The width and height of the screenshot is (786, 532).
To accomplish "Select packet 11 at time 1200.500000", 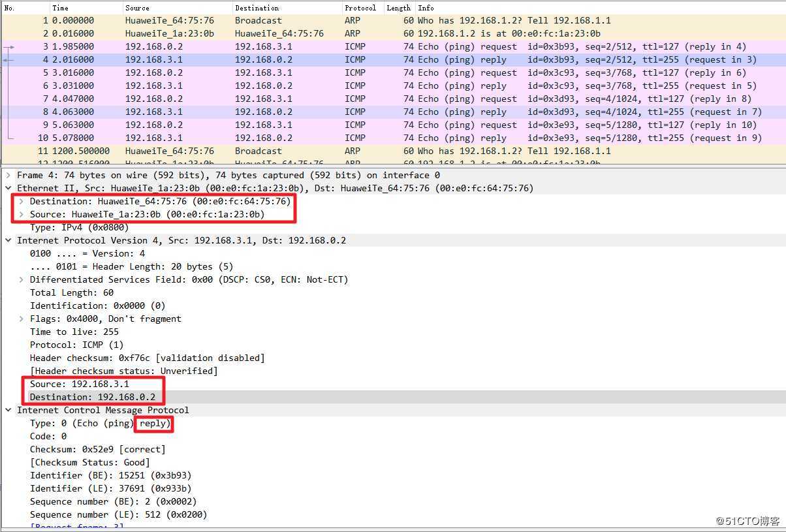I will click(393, 151).
